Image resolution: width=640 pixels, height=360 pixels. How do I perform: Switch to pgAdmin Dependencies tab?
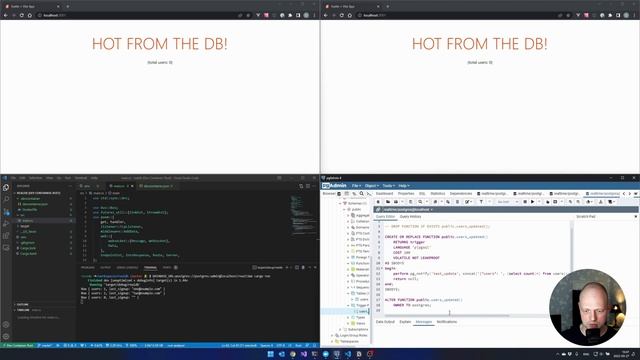461,193
